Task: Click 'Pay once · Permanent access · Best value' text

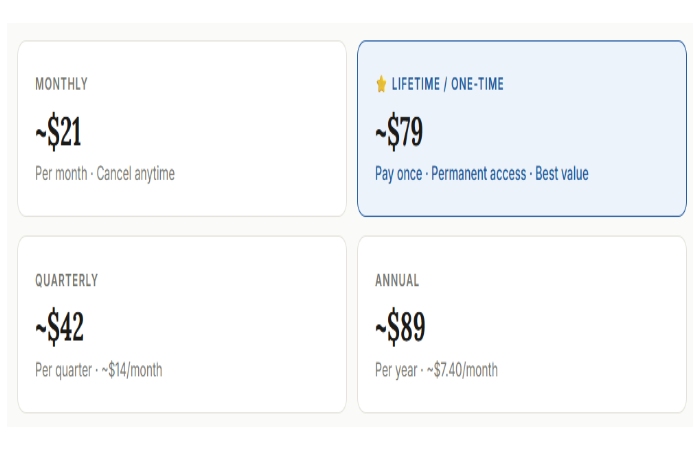Action: (x=482, y=174)
